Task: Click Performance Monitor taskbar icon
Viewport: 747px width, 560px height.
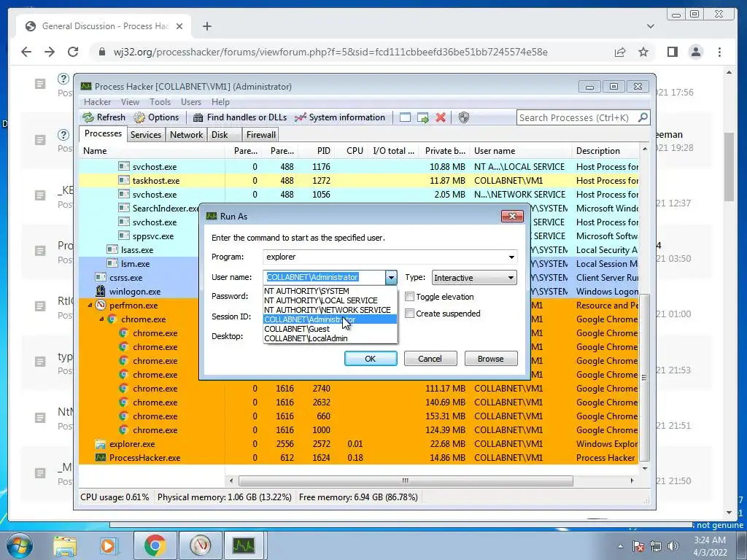Action: click(x=200, y=545)
